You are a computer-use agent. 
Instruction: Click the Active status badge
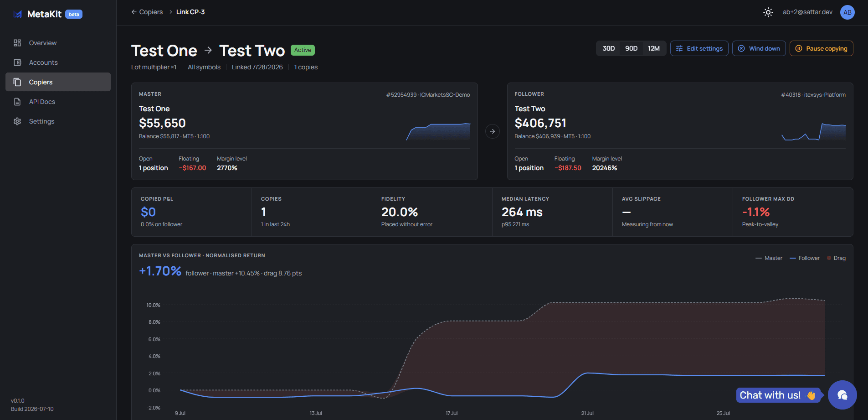[303, 50]
